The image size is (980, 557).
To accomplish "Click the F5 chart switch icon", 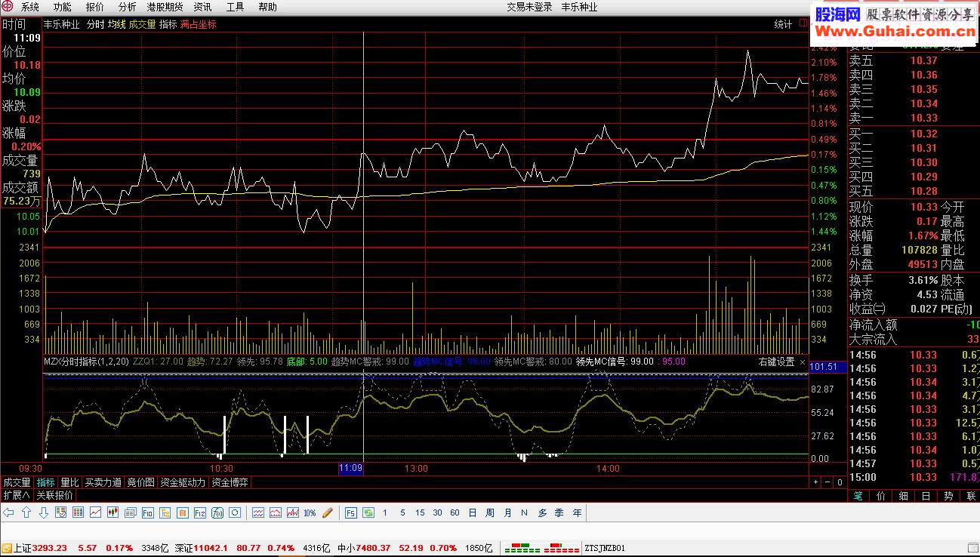I will coord(350,512).
